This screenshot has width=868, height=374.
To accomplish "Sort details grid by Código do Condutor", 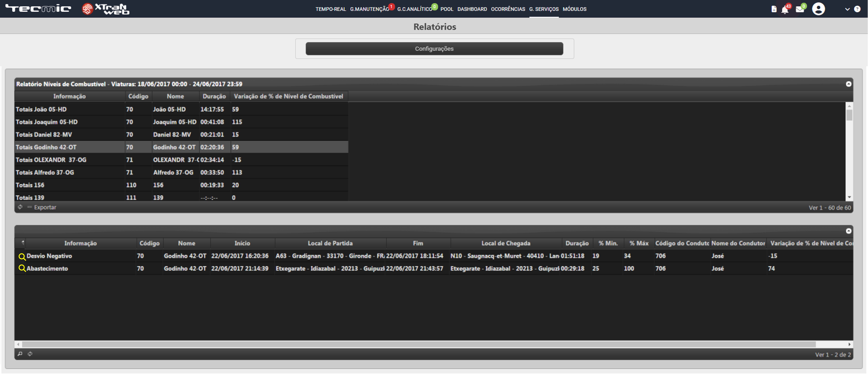I will click(682, 243).
